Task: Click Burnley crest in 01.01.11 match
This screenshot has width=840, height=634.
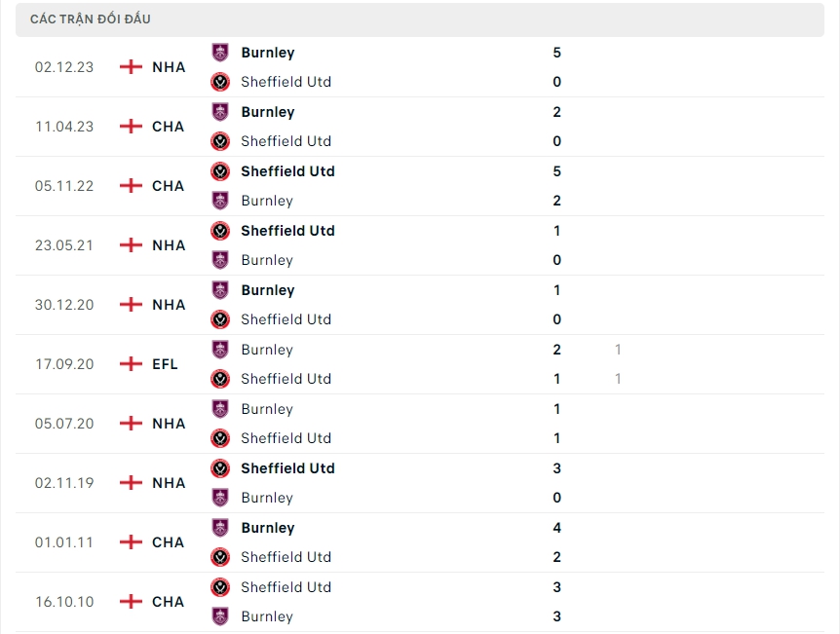Action: click(x=221, y=528)
